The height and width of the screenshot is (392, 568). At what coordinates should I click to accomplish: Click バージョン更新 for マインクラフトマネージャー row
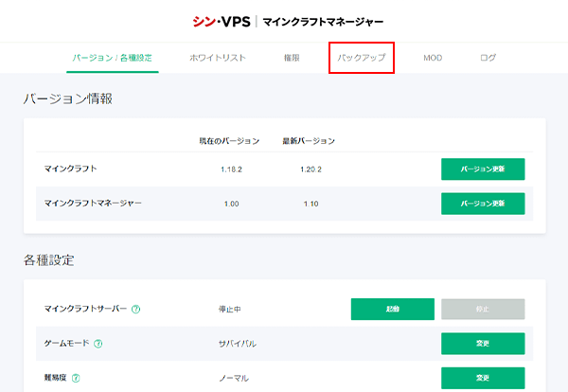click(483, 204)
